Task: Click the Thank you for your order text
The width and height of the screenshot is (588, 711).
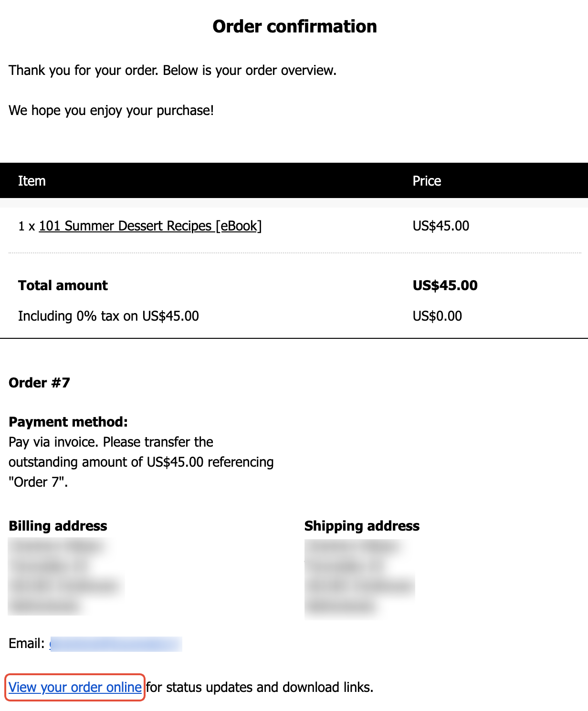Action: 172,71
